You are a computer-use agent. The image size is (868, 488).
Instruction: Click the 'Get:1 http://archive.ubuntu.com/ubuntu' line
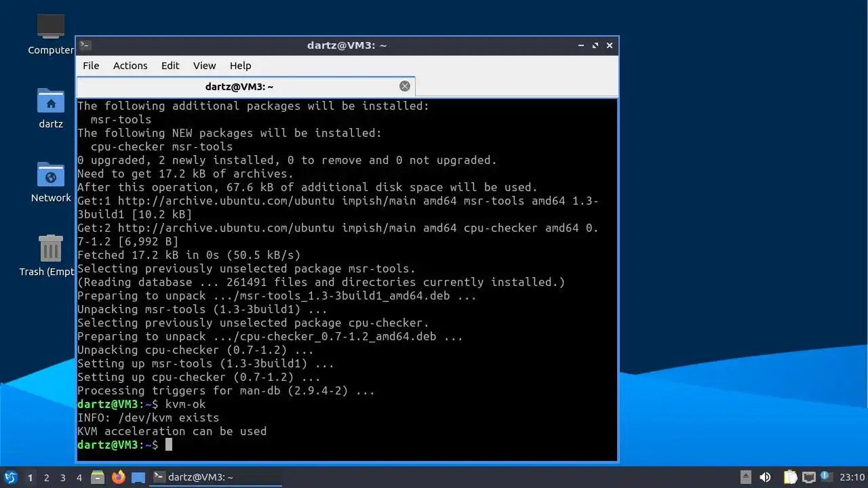point(338,201)
